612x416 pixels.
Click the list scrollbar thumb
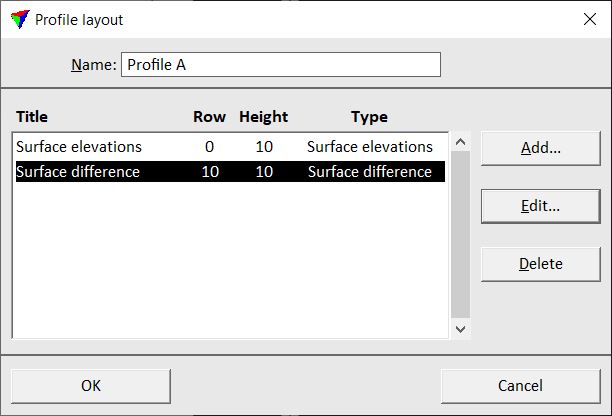[461, 235]
